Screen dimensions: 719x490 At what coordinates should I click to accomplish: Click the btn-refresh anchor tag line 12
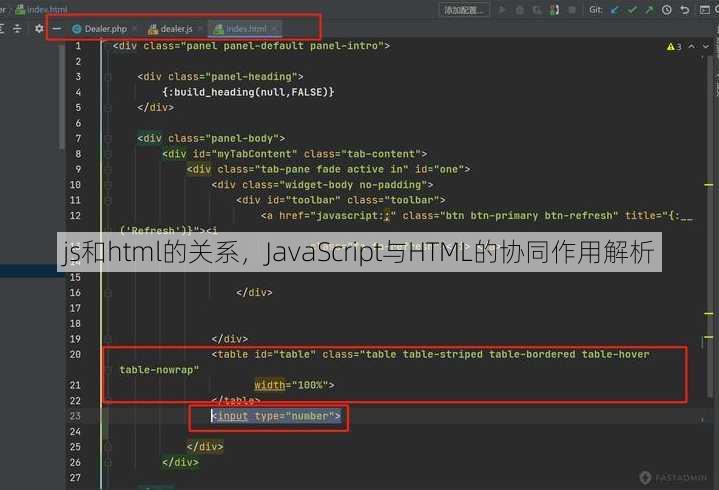coord(477,216)
